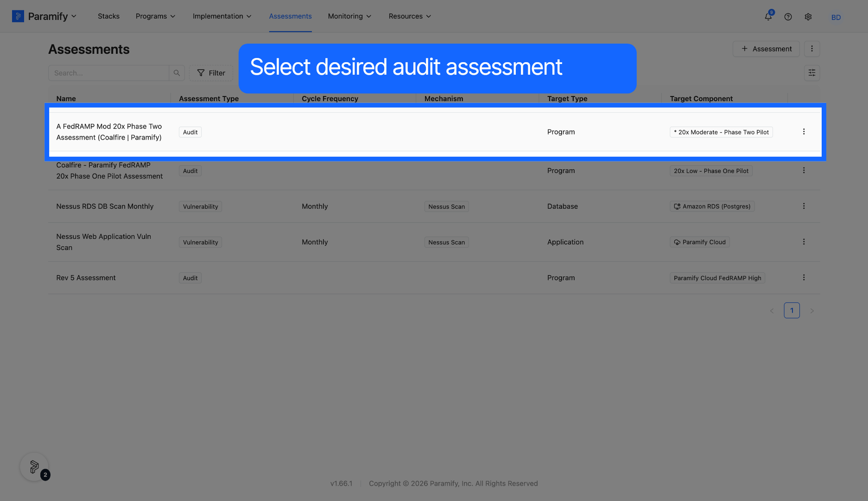Open the notifications bell
Image resolution: width=868 pixels, height=501 pixels.
tap(768, 17)
